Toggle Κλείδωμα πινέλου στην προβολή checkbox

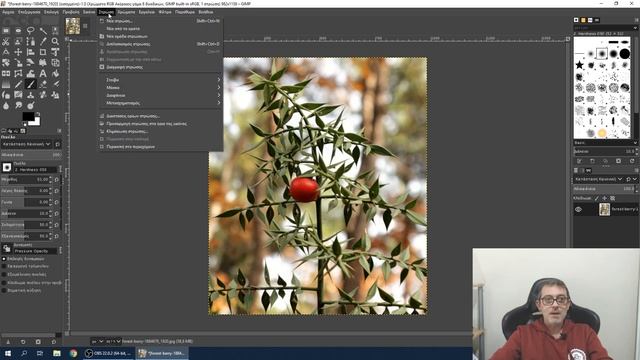point(4,282)
